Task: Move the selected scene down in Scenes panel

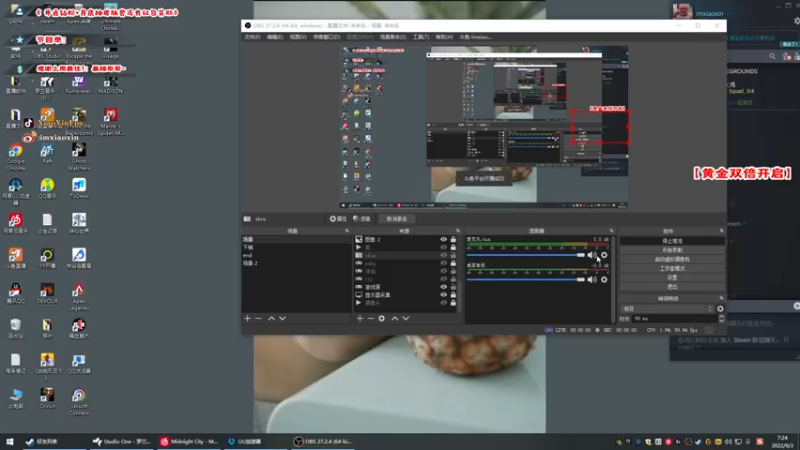Action: pyautogui.click(x=282, y=318)
